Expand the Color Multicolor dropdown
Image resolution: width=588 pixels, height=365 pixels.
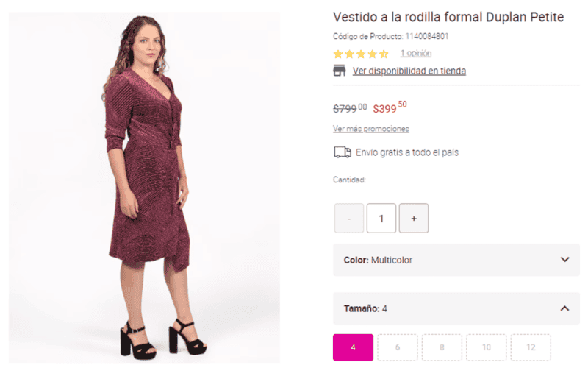[x=456, y=260]
